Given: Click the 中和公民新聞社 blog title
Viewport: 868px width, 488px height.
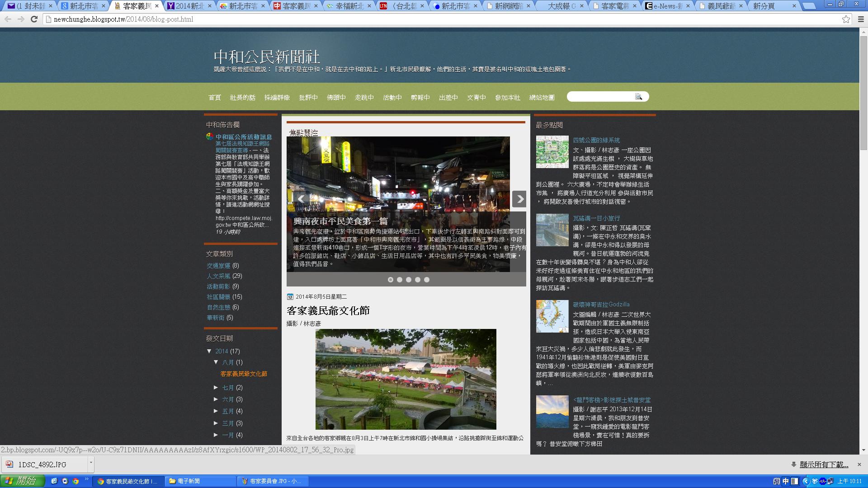Looking at the screenshot, I should 267,57.
